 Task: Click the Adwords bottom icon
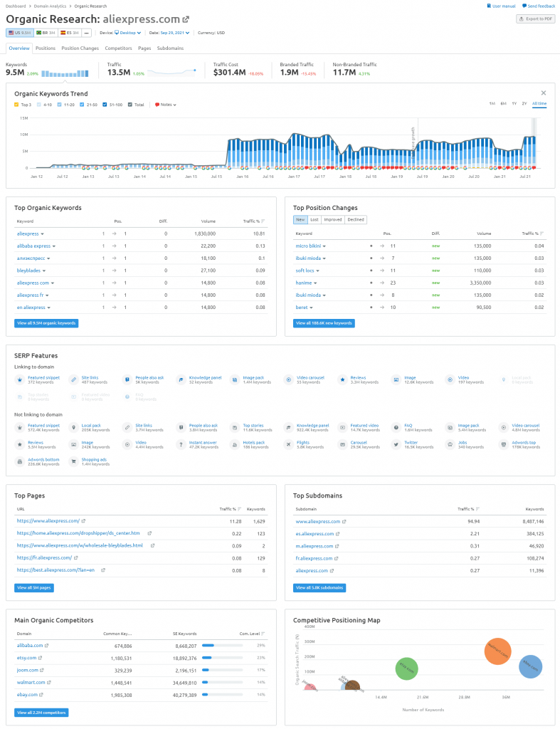pos(19,461)
